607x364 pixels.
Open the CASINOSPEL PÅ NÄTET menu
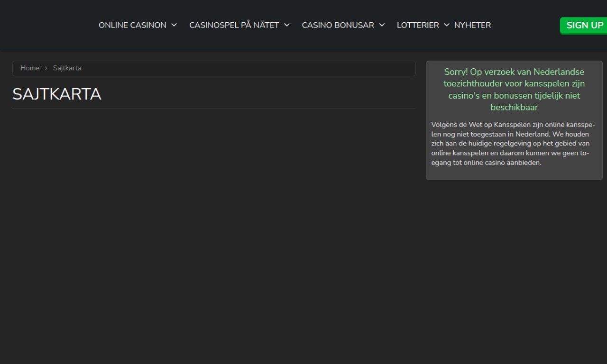click(x=234, y=25)
